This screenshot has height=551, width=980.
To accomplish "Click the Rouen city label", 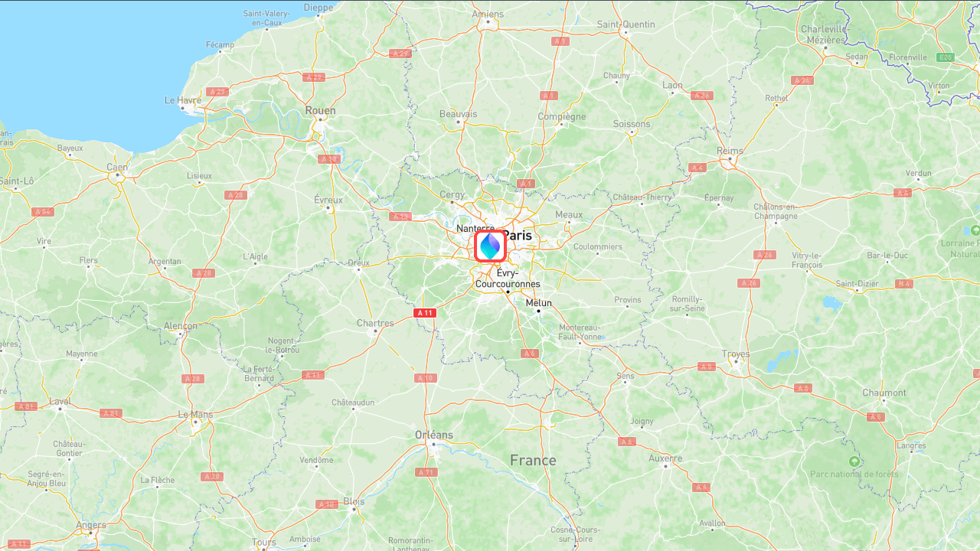I will click(320, 110).
